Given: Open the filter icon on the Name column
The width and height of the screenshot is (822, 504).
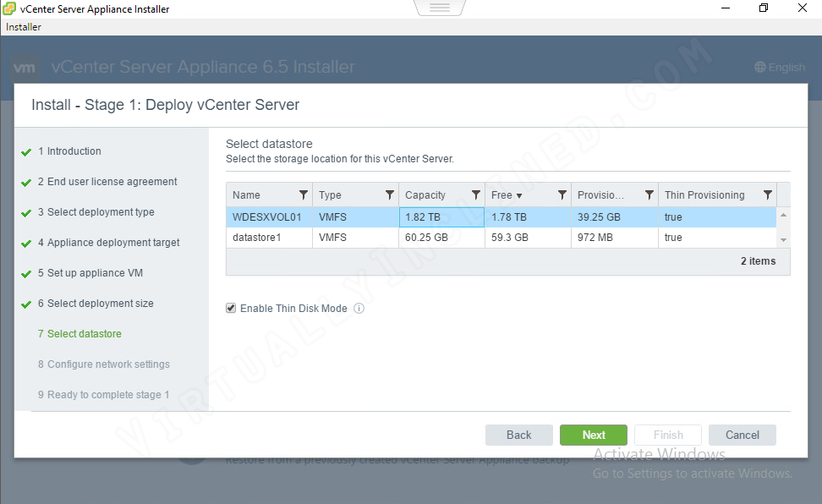Looking at the screenshot, I should pyautogui.click(x=304, y=194).
